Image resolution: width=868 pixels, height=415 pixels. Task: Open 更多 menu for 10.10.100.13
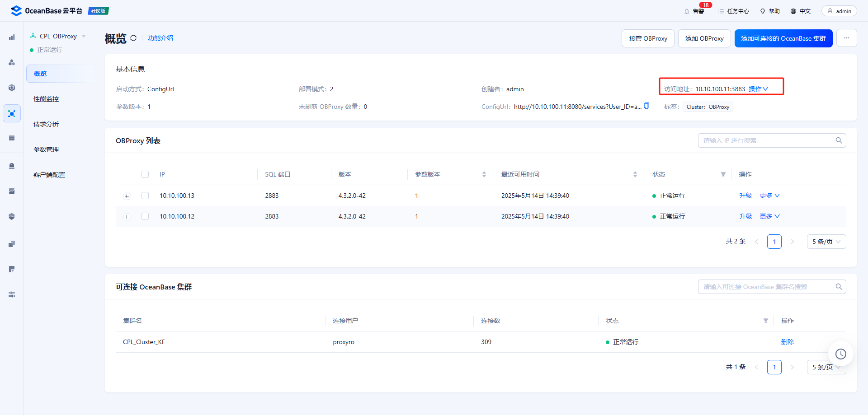769,196
